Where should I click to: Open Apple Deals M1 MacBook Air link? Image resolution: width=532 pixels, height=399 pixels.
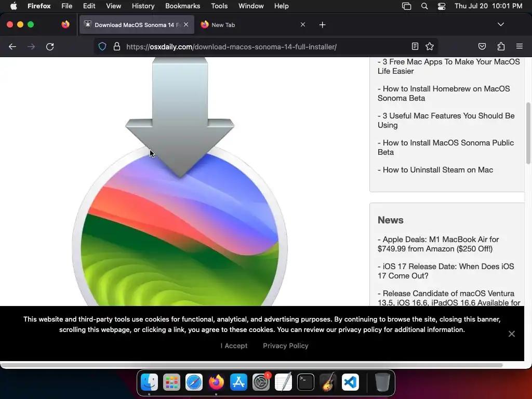coord(438,244)
